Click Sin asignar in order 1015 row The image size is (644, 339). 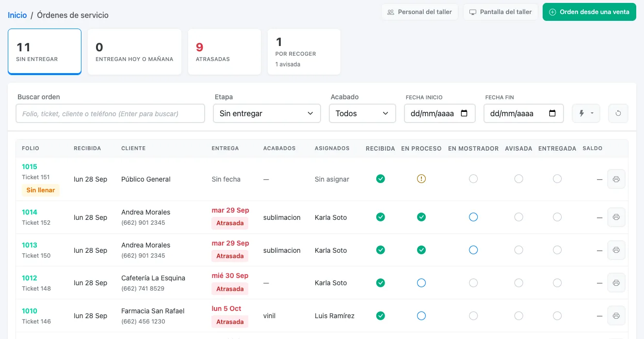point(332,179)
